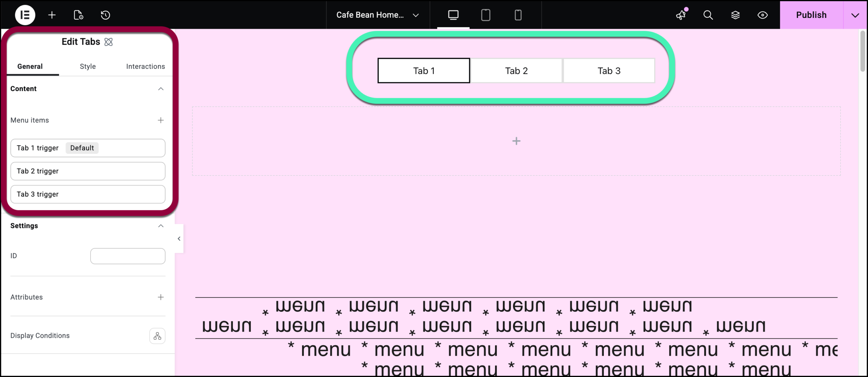868x377 pixels.
Task: Click the Elementor logo menu icon
Action: pyautogui.click(x=25, y=15)
